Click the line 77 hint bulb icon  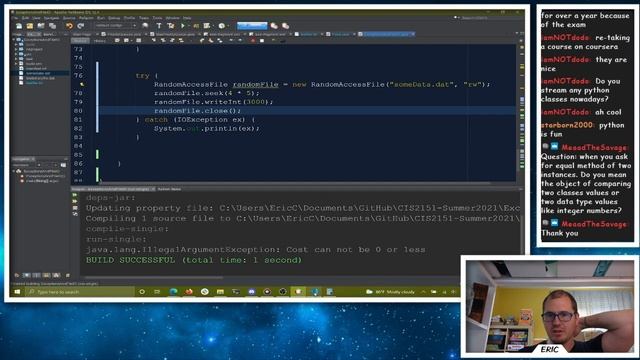pos(82,84)
